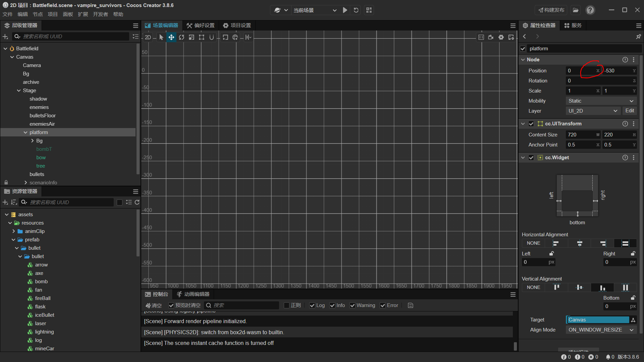Image resolution: width=644 pixels, height=362 pixels.
Task: Select the Rect transform tool
Action: pyautogui.click(x=201, y=37)
